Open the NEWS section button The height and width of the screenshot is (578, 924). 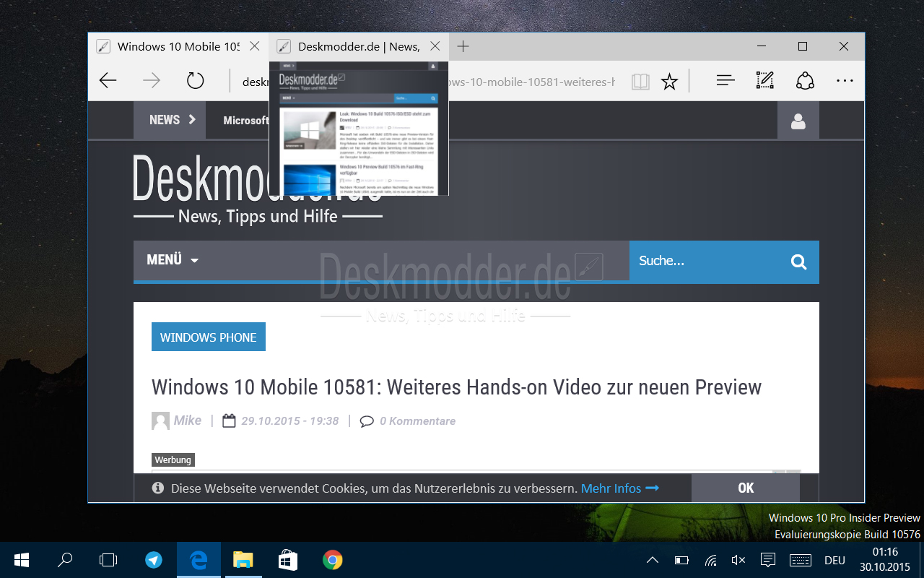point(170,120)
